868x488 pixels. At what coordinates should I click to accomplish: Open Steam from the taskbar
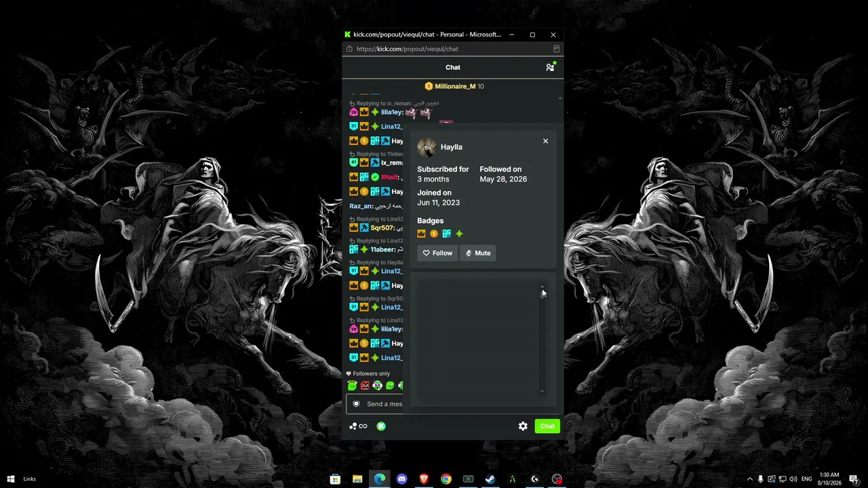pos(490,479)
